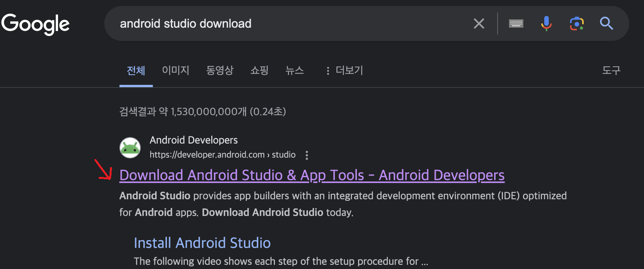Click the Android Developers site name
Viewport: 644px width, 269px height.
[193, 140]
